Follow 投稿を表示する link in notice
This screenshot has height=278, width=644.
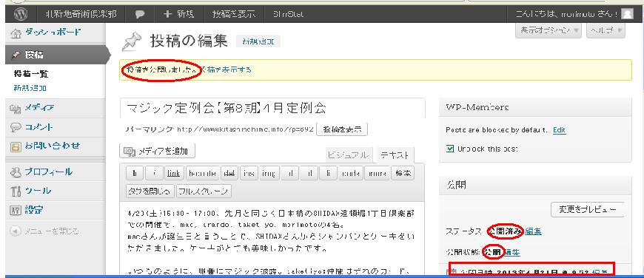(227, 69)
